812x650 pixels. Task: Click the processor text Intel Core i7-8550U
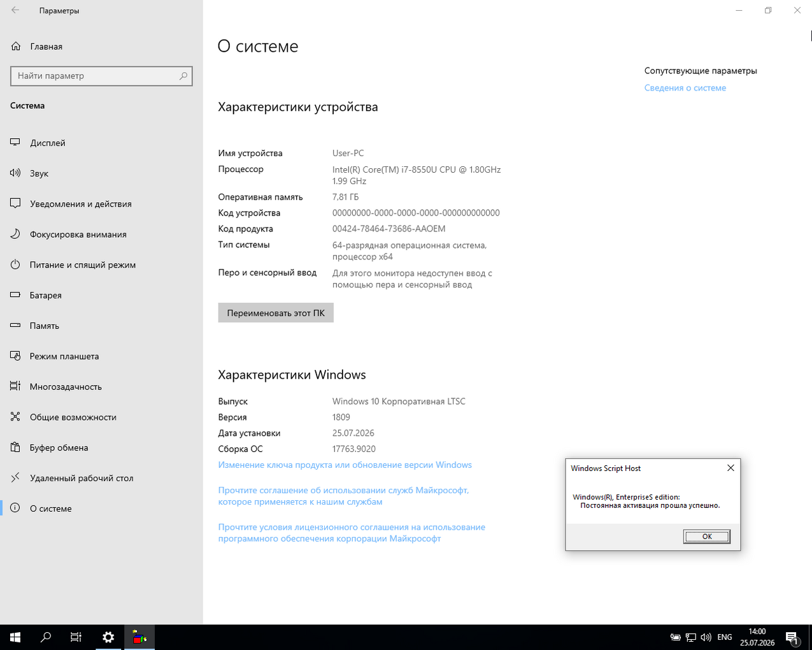417,175
